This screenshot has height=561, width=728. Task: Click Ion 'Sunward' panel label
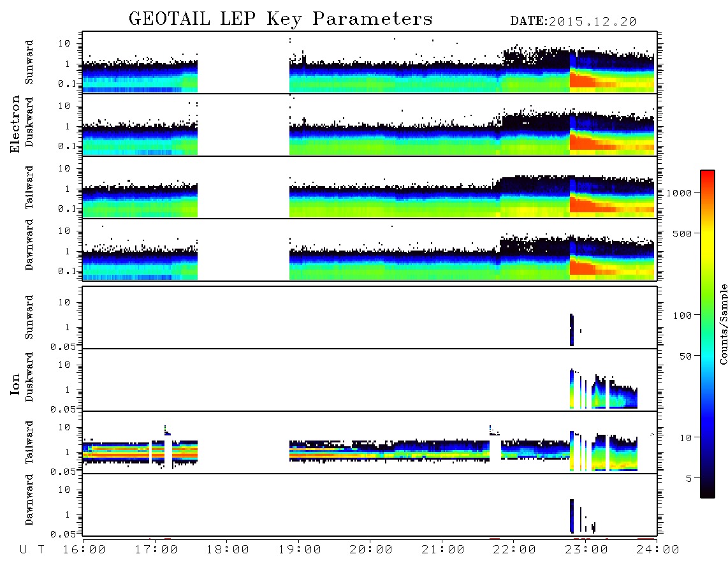coord(29,317)
